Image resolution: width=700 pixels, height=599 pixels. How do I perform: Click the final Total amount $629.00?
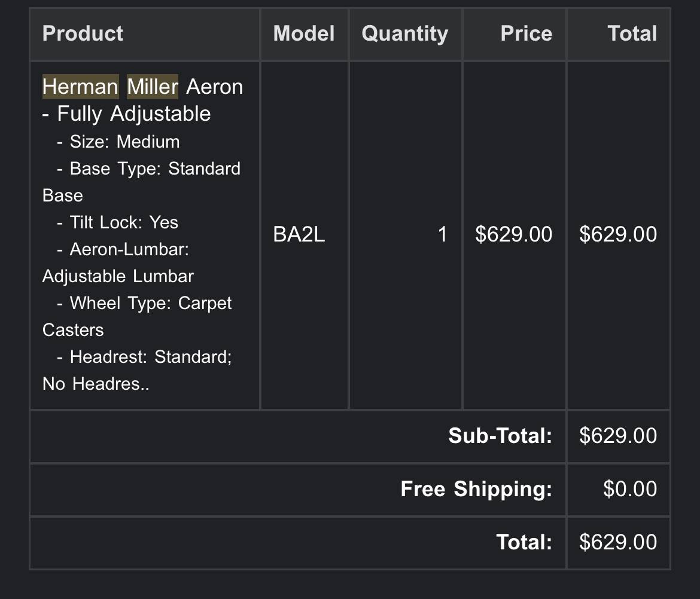tap(618, 542)
